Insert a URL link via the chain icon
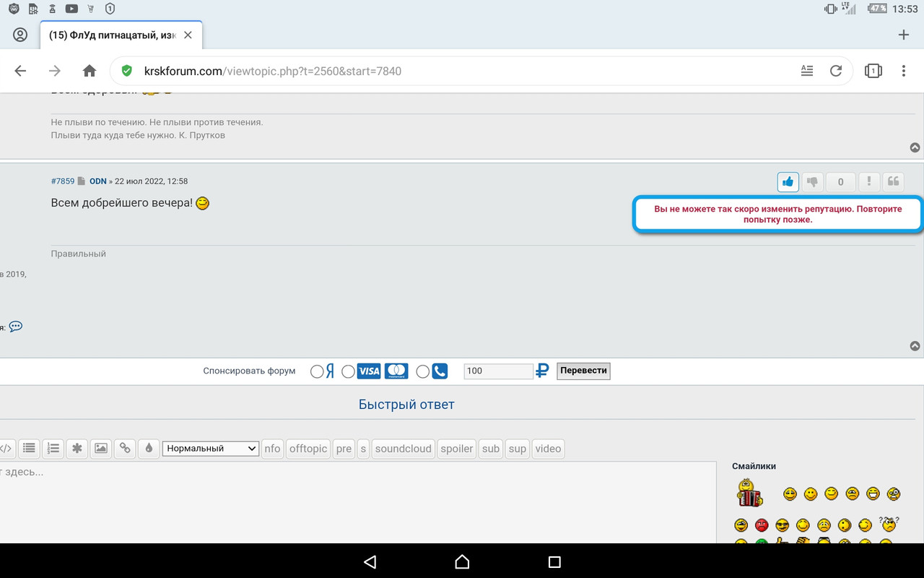This screenshot has height=578, width=924. 125,449
